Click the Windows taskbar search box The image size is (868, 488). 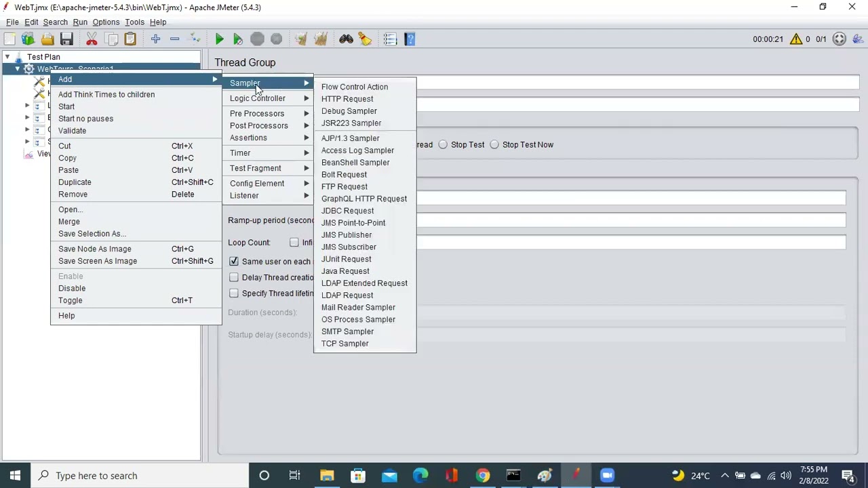coord(138,475)
